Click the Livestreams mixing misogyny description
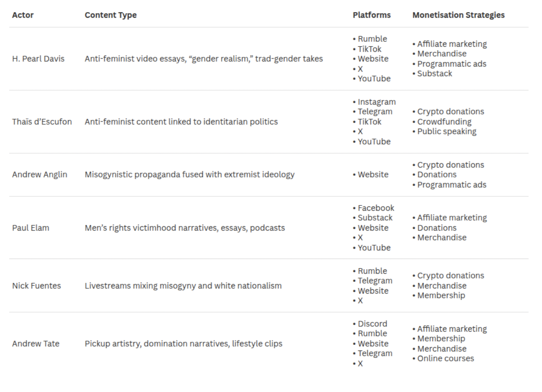Viewport: 542px width, 392px height. click(183, 286)
